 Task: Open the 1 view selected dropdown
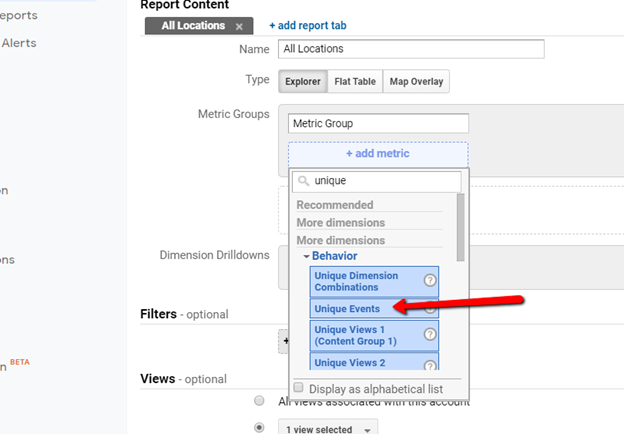tap(328, 428)
